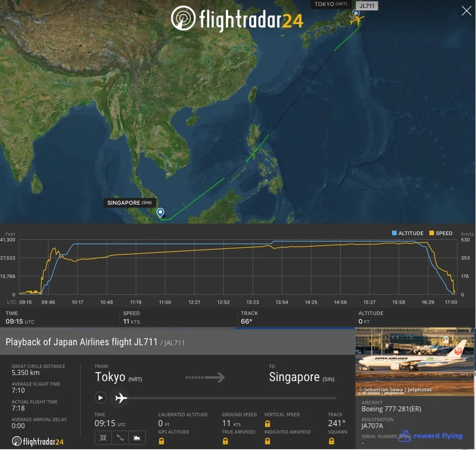Click the Sebastian Sowa Jetphotos credit

395,390
